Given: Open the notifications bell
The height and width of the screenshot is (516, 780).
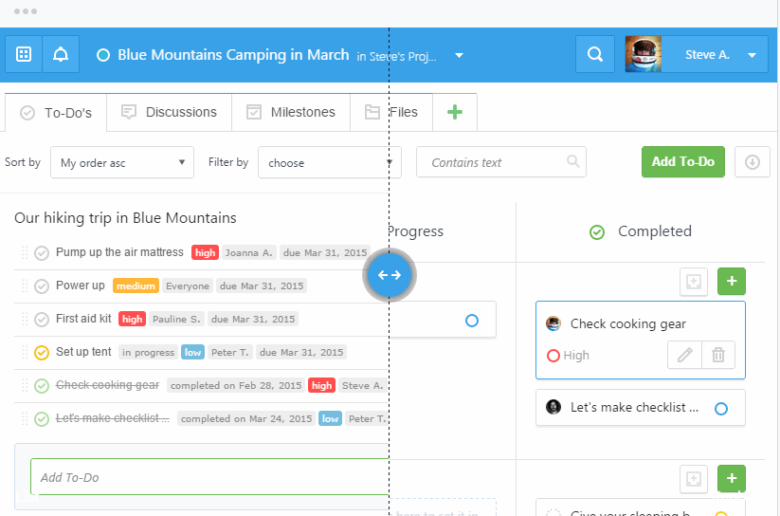Looking at the screenshot, I should pos(61,54).
